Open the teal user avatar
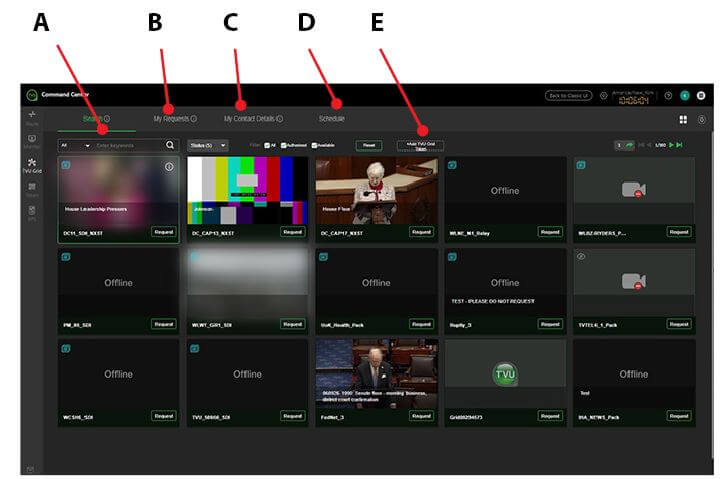 coord(685,96)
